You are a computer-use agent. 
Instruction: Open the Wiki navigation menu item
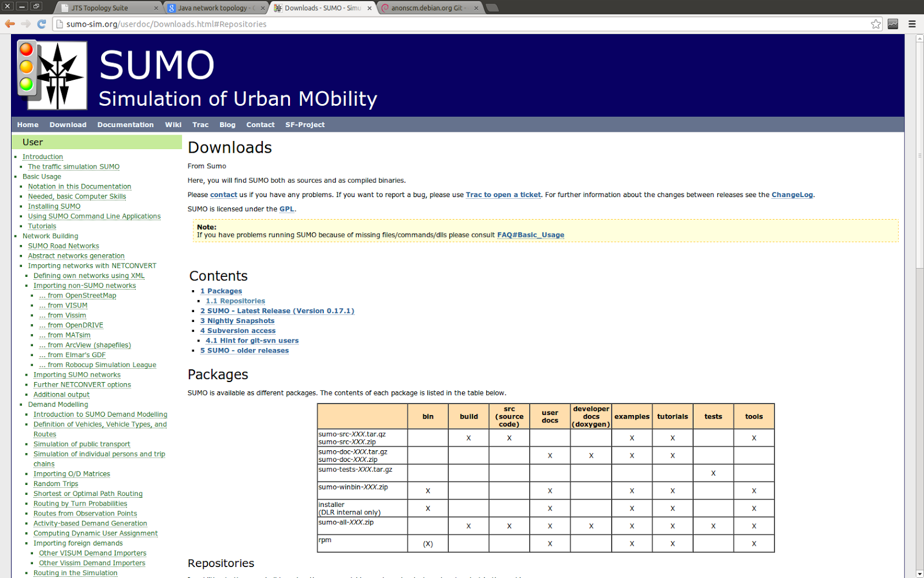[173, 124]
